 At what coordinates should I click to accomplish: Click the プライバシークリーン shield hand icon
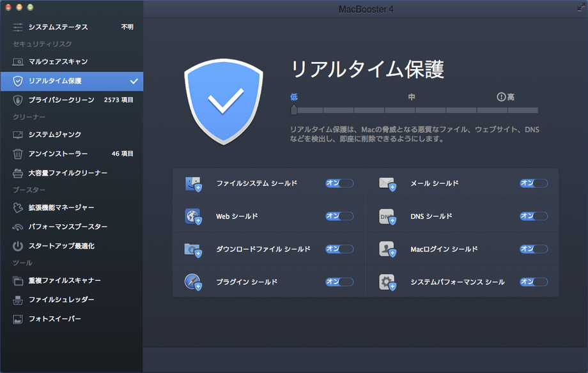click(x=18, y=100)
